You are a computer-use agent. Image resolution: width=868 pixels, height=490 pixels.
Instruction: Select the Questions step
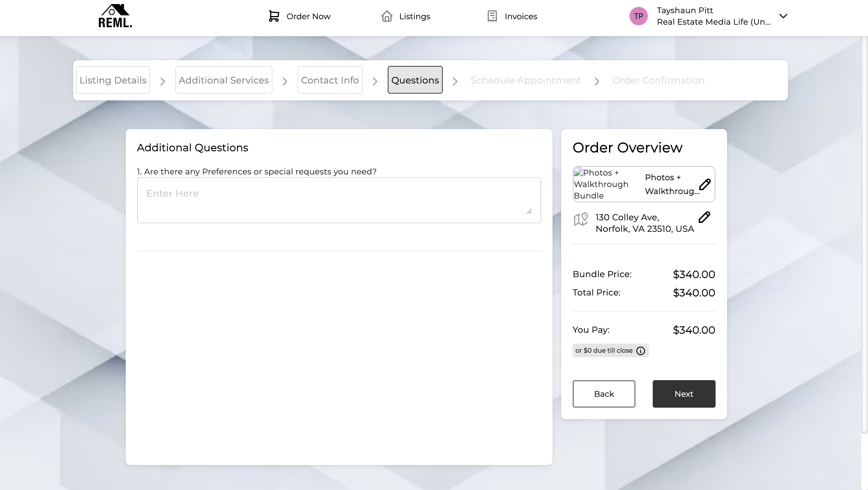pyautogui.click(x=415, y=80)
